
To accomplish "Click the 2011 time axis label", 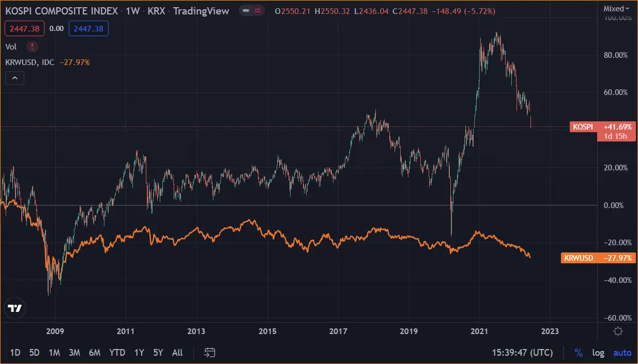I will (126, 331).
